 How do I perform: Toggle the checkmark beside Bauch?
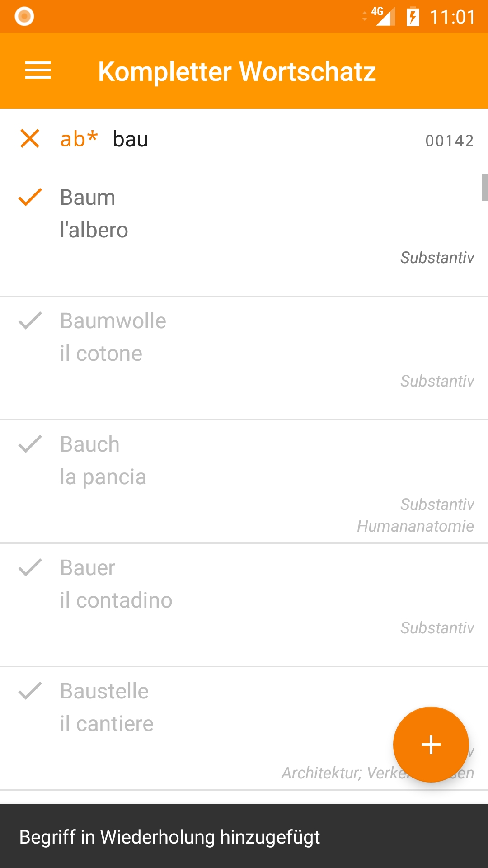pyautogui.click(x=30, y=444)
